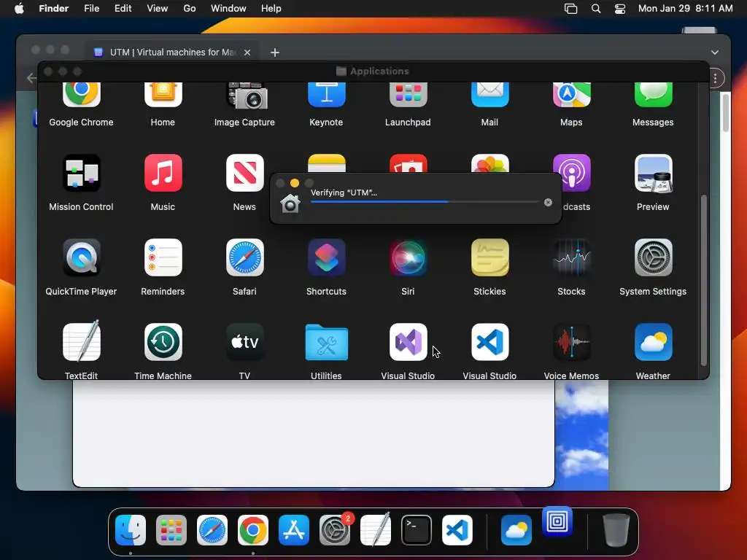Open the Finder menu
Image resolution: width=747 pixels, height=560 pixels.
click(x=54, y=9)
